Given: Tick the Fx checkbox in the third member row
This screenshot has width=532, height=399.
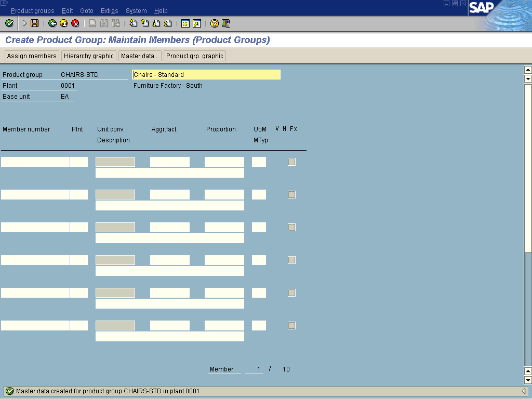Looking at the screenshot, I should [291, 228].
